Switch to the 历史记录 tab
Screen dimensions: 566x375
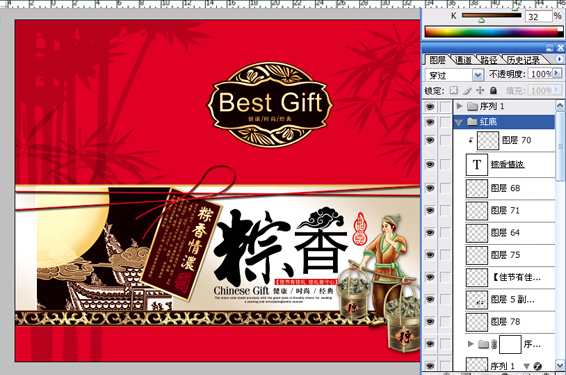tap(523, 60)
